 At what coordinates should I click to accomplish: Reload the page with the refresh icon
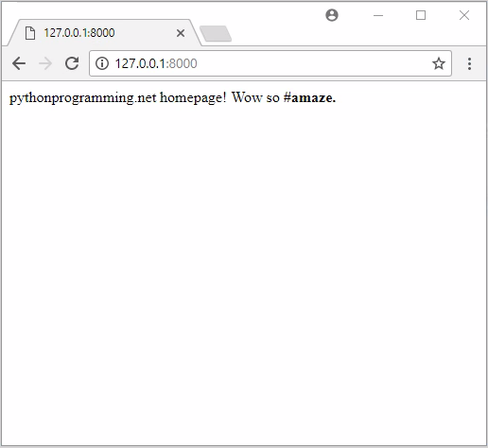72,63
